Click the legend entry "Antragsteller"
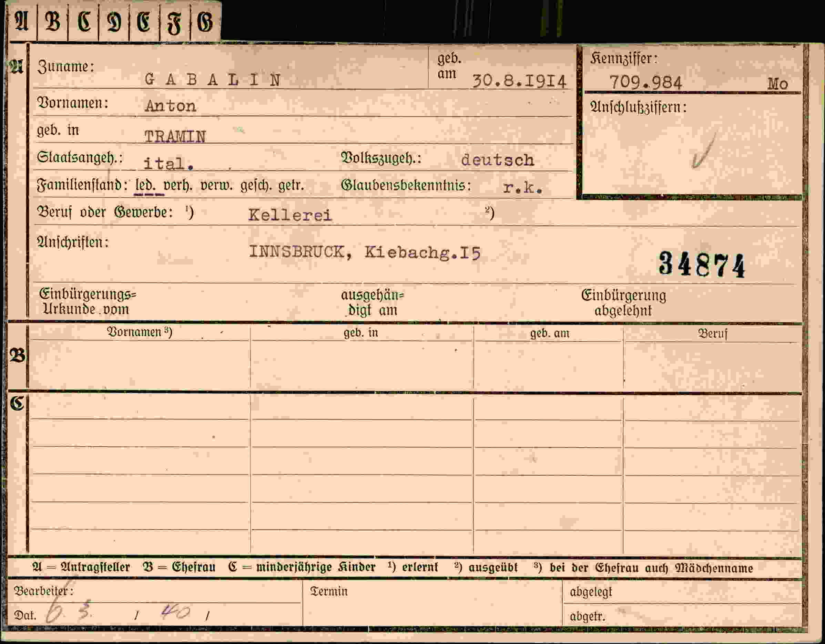This screenshot has height=644, width=825. (x=95, y=567)
